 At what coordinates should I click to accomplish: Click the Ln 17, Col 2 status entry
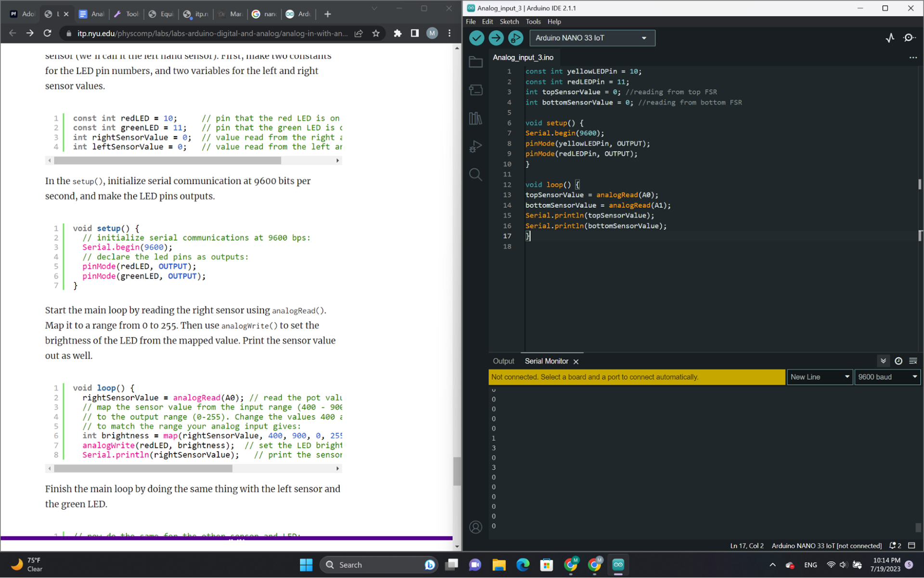click(747, 546)
